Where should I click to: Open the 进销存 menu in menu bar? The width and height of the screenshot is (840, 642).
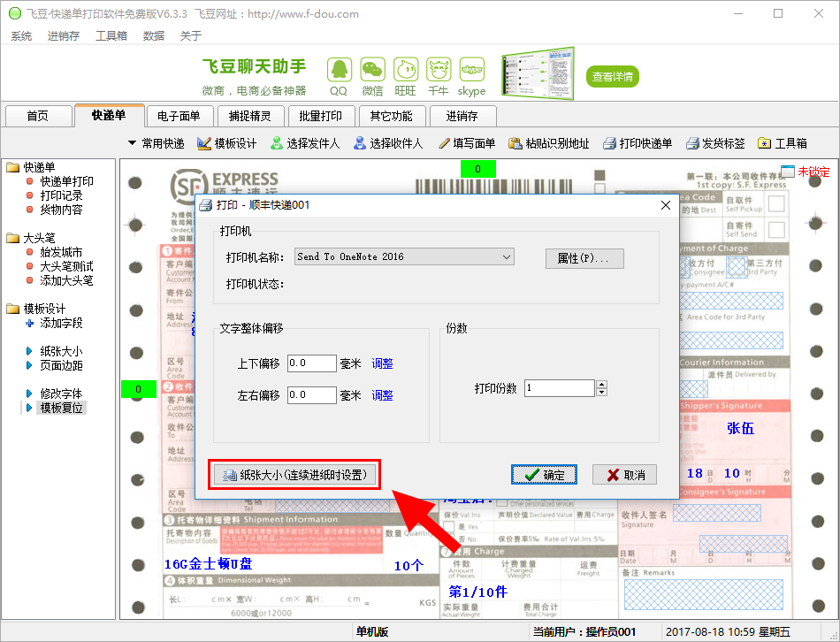(63, 36)
